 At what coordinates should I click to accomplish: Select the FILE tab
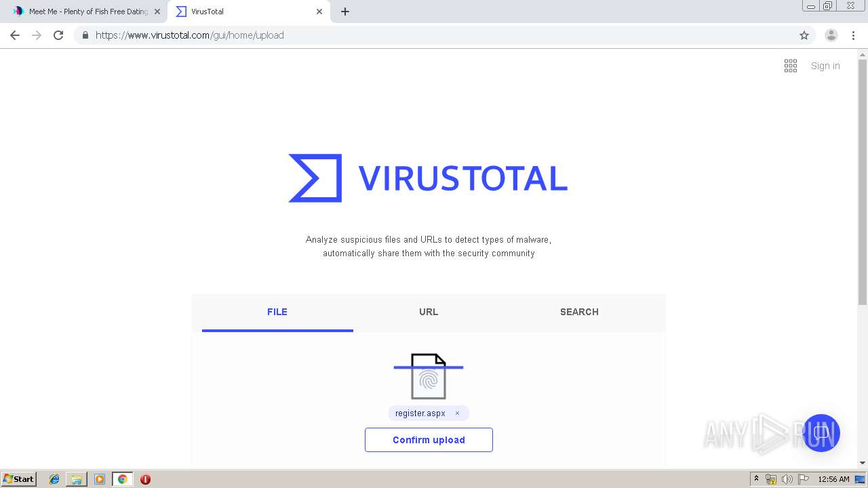pyautogui.click(x=277, y=312)
